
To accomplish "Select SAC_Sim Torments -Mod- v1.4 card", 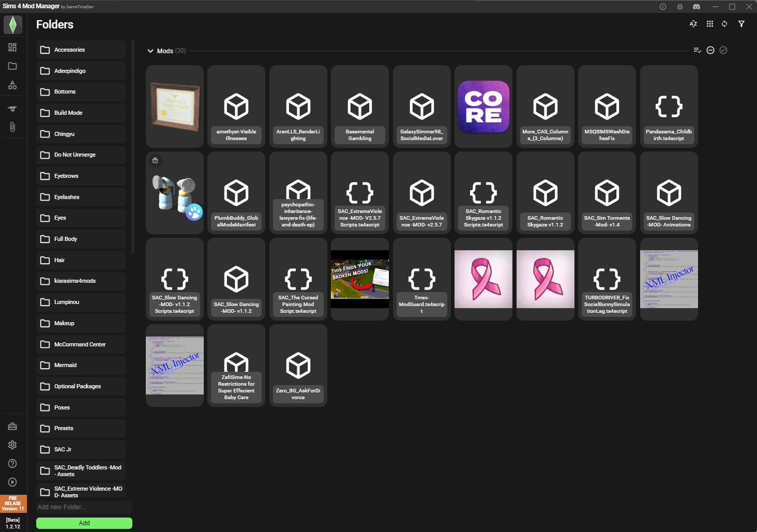I will click(607, 193).
